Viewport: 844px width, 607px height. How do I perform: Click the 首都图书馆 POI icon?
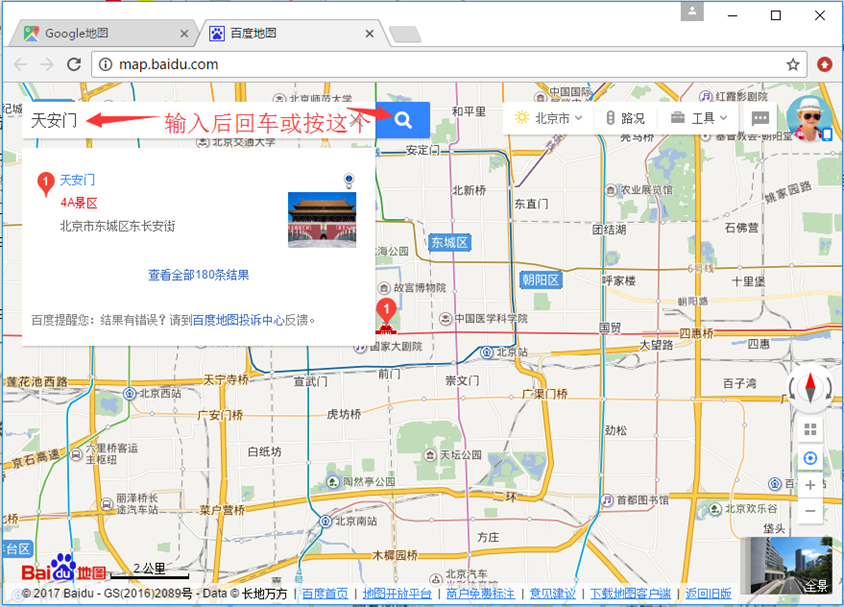click(x=607, y=500)
